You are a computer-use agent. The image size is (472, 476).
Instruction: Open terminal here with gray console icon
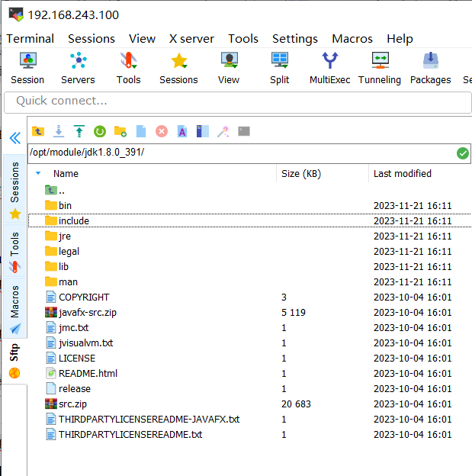[x=244, y=131]
